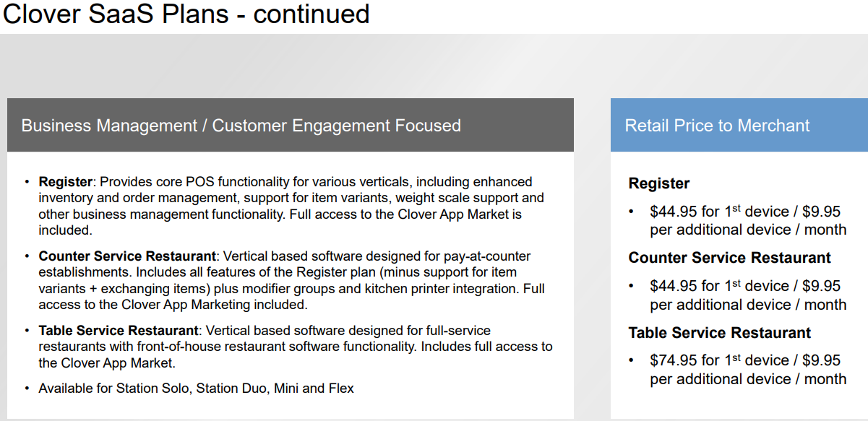
Task: Click Table Service Restaurant heading in pricing panel
Action: click(719, 333)
